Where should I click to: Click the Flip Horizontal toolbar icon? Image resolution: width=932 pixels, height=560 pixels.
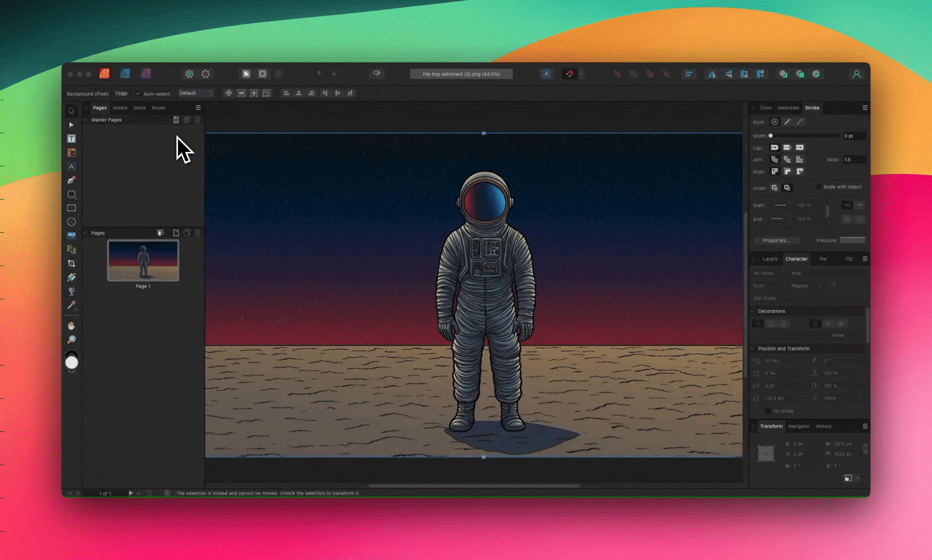[x=712, y=74]
